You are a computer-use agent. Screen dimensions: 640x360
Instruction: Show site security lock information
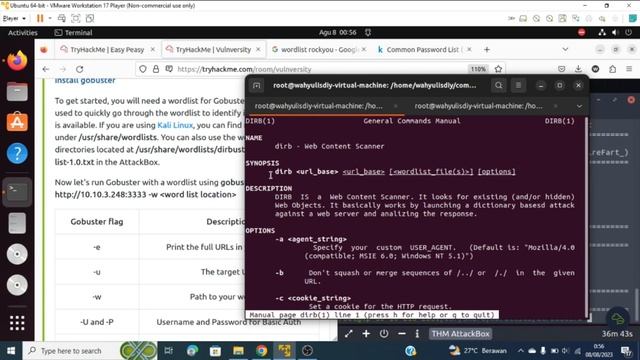(156, 69)
